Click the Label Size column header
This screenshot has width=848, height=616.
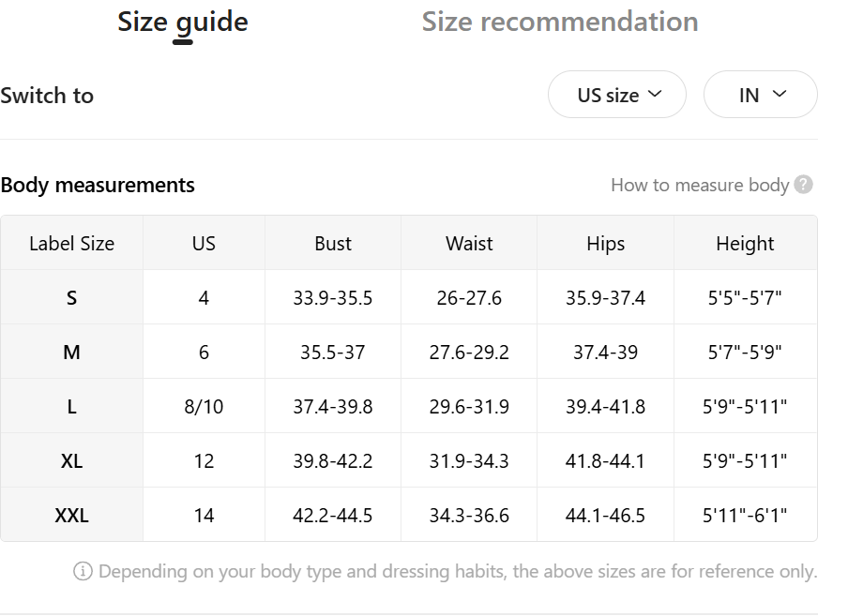point(72,243)
